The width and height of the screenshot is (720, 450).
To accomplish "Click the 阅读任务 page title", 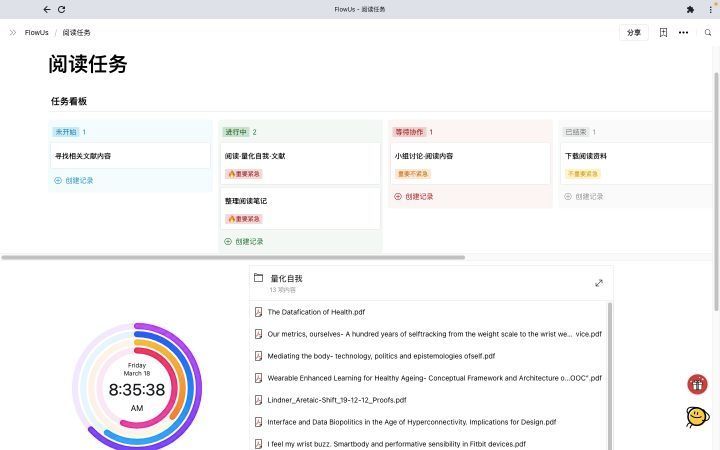I will [x=88, y=64].
